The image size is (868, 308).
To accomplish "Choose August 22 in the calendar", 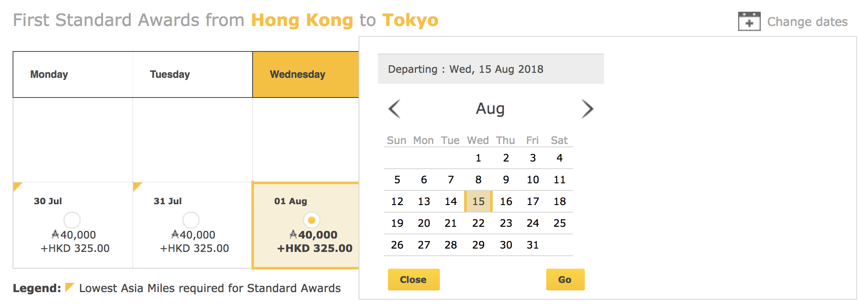I will (x=478, y=223).
